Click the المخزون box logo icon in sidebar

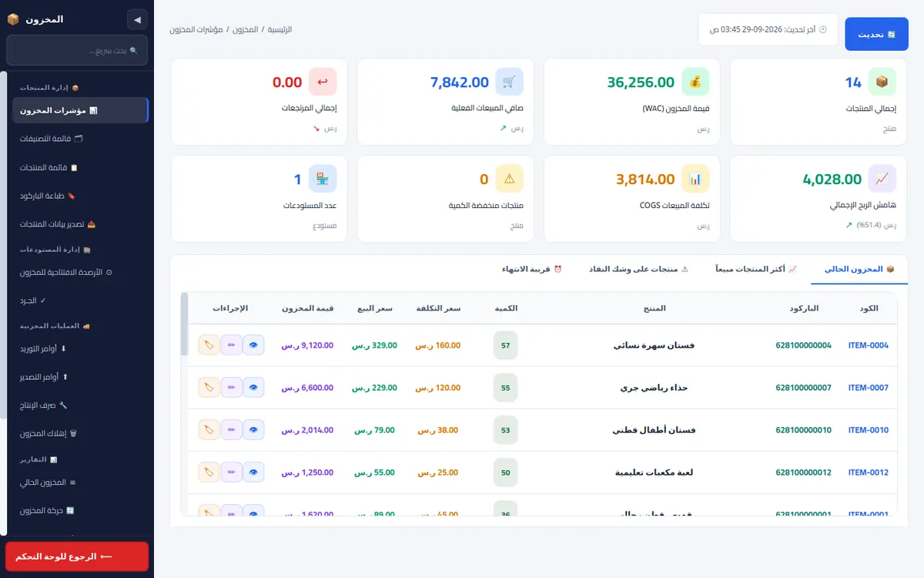click(13, 19)
